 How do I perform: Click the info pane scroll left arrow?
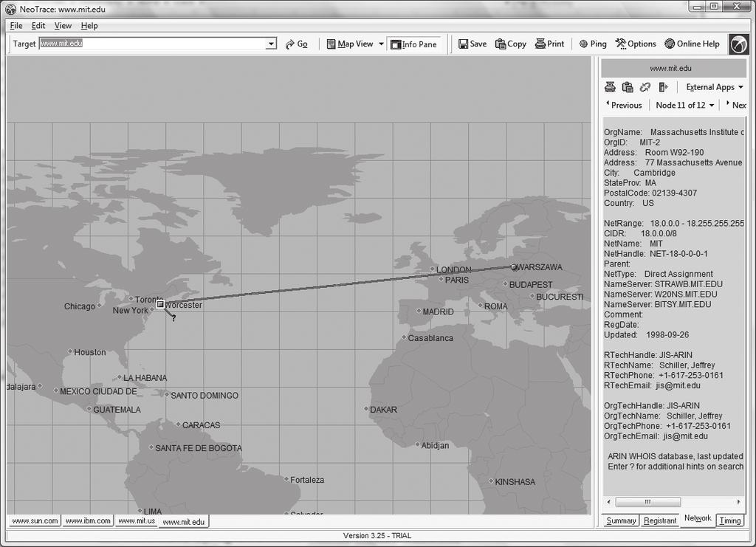pos(609,502)
